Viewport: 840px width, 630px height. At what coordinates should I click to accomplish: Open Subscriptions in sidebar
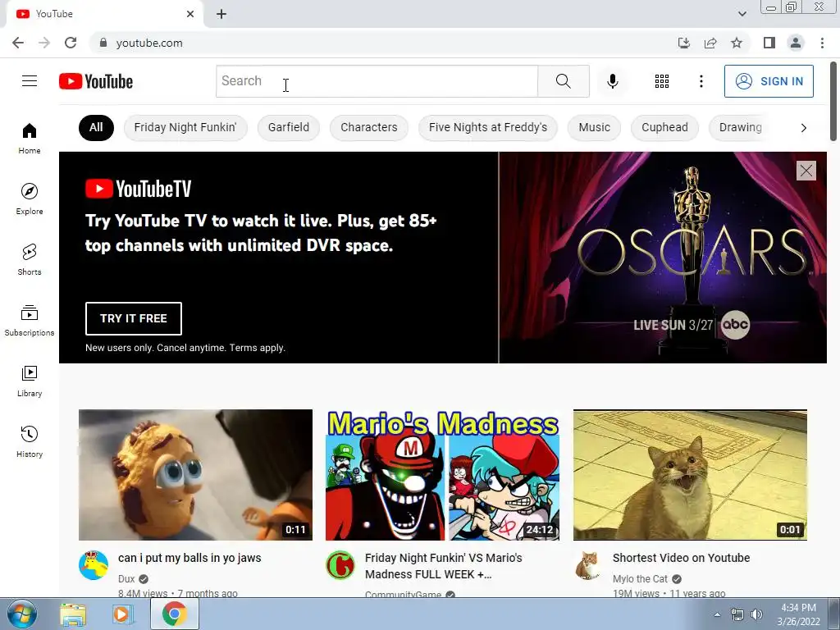click(30, 321)
